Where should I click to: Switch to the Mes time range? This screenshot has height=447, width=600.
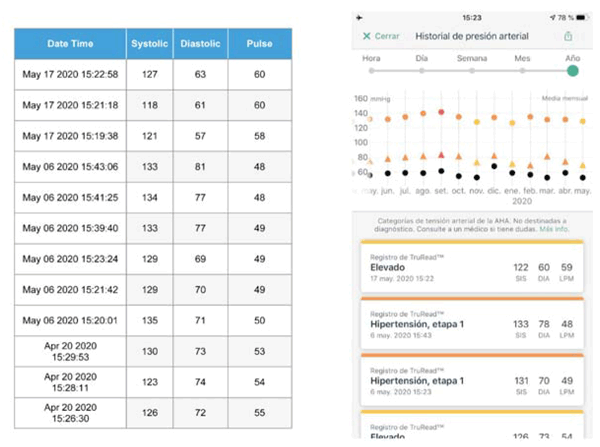coord(522,59)
